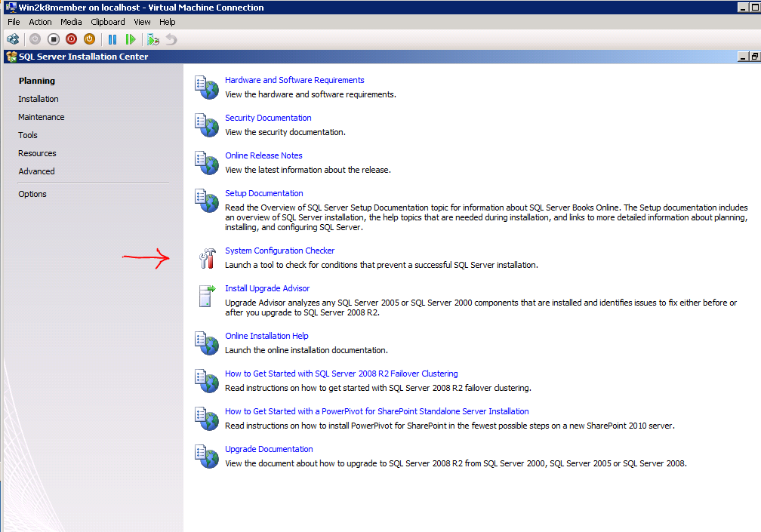Click the orange Save state toolbar button
Screen dimensions: 761x532
click(89, 39)
